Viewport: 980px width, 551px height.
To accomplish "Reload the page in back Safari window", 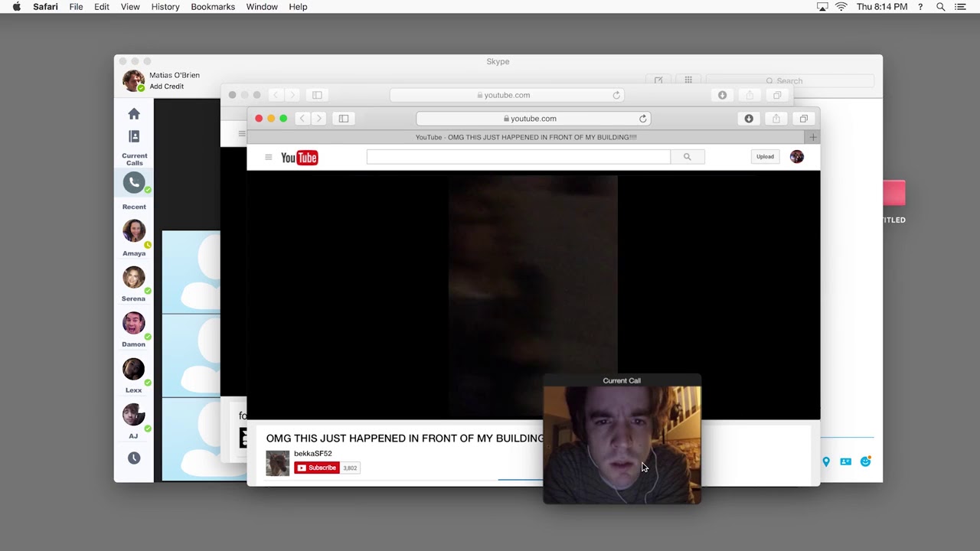I will point(616,95).
